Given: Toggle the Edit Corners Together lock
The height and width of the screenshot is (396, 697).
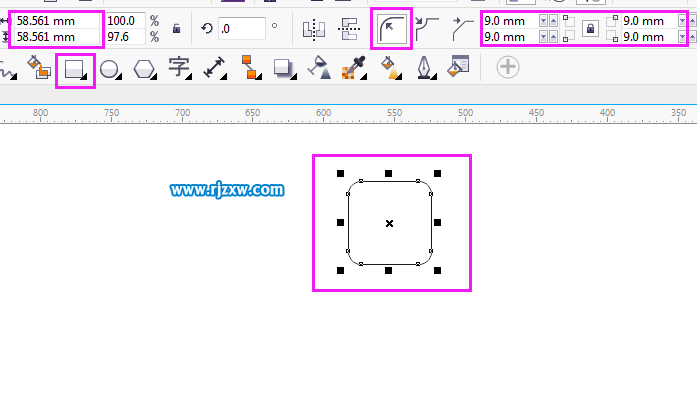Looking at the screenshot, I should [590, 29].
